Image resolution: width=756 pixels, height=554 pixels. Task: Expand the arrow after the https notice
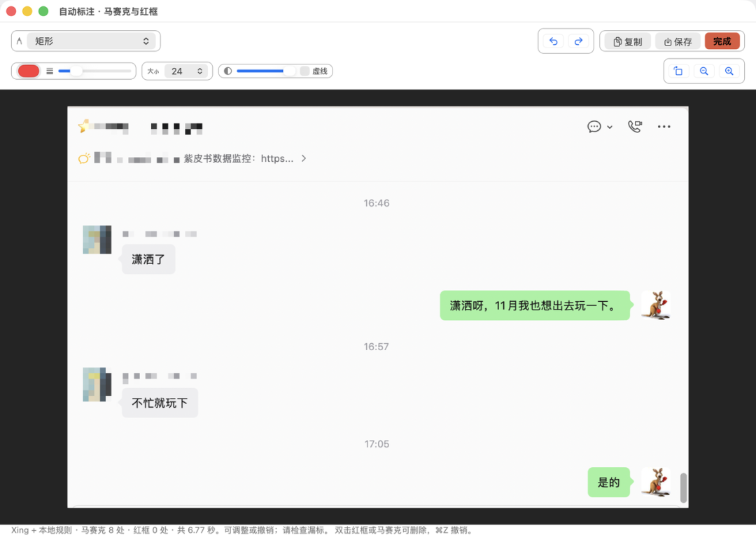point(303,158)
